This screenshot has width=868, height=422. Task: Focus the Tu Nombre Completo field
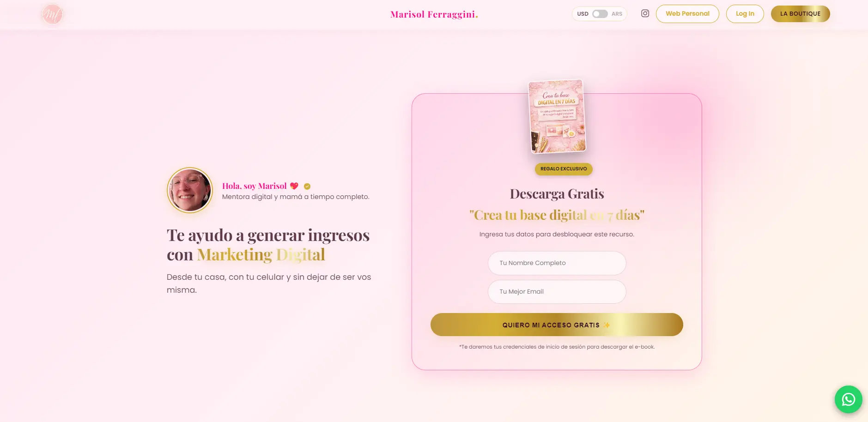(x=557, y=263)
